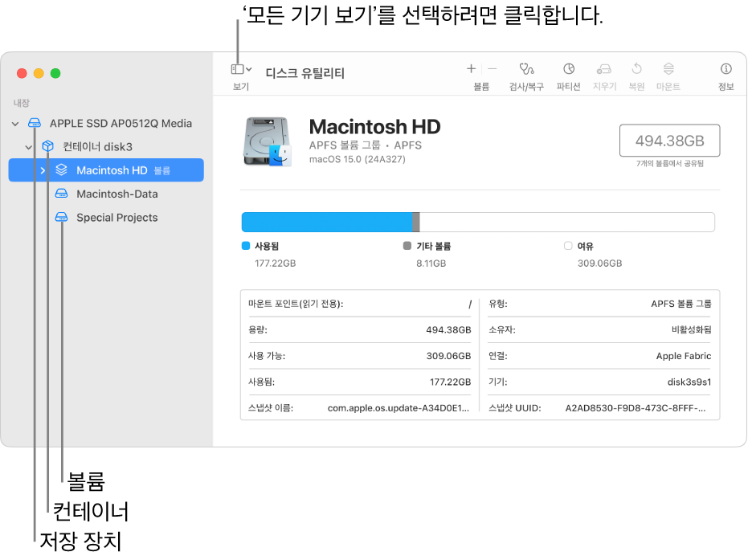Select APPLE SSD AP0512Q Media drive icon
This screenshot has height=560, width=748.
(35, 123)
